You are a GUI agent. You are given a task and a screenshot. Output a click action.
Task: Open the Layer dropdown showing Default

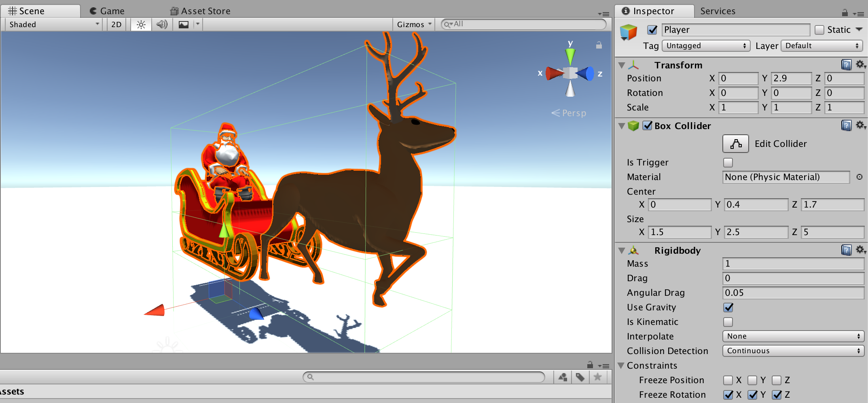point(821,46)
